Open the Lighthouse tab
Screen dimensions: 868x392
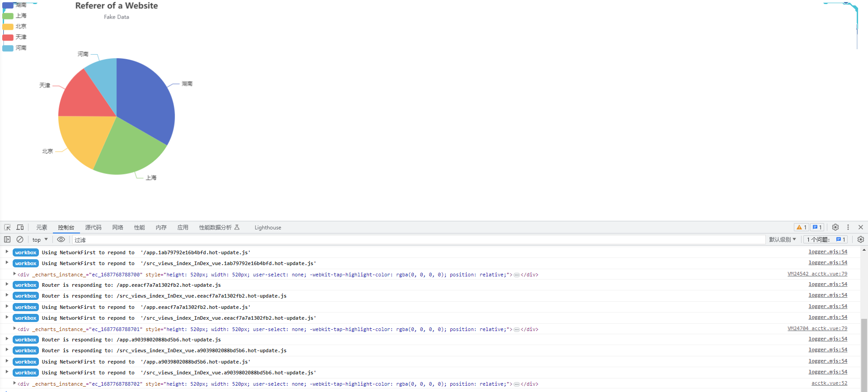[x=268, y=227]
